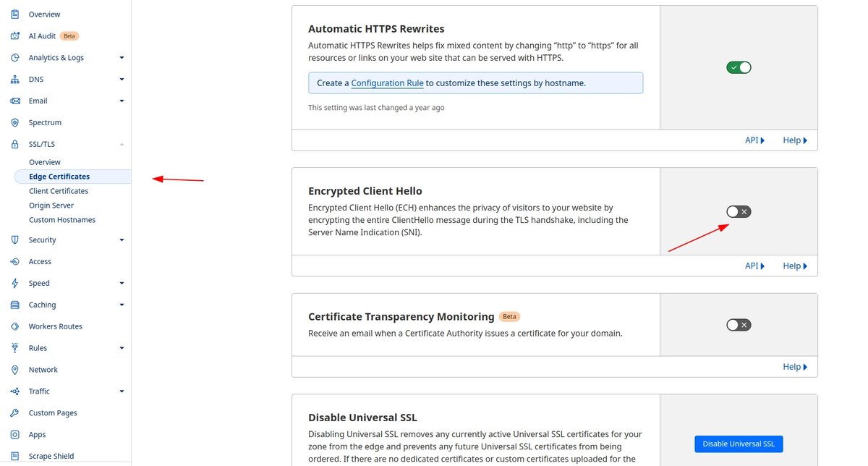868x466 pixels.
Task: Click the Custom Pages wrench icon
Action: click(x=14, y=413)
